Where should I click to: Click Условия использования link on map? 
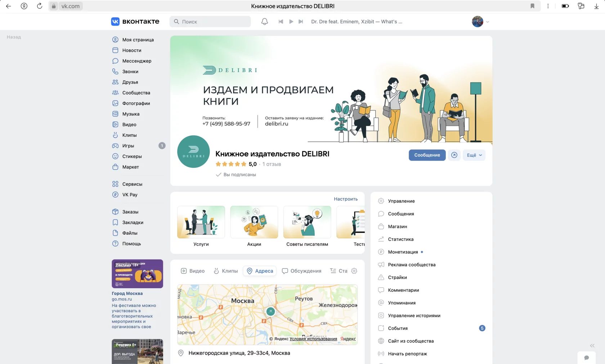(313, 339)
